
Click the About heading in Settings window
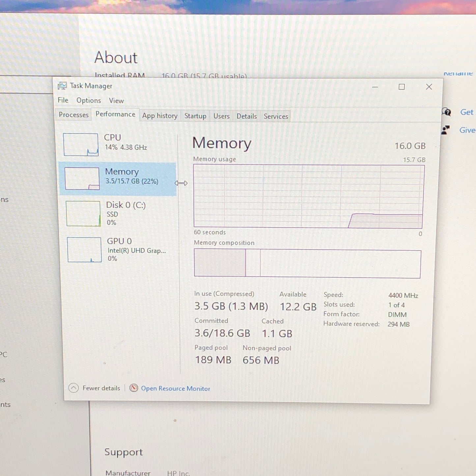point(116,57)
